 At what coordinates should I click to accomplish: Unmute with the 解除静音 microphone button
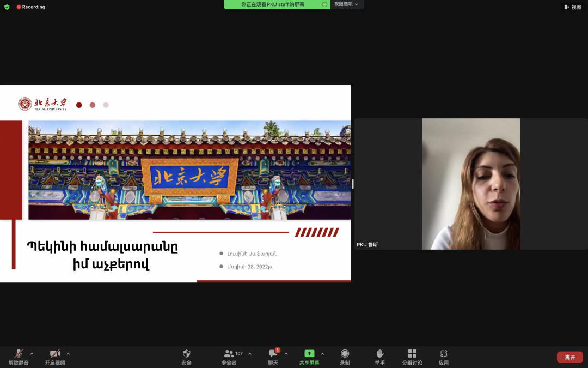tap(19, 357)
